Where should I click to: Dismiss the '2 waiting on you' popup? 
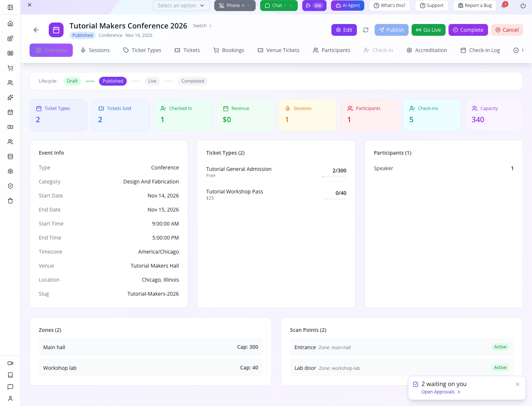tap(518, 384)
